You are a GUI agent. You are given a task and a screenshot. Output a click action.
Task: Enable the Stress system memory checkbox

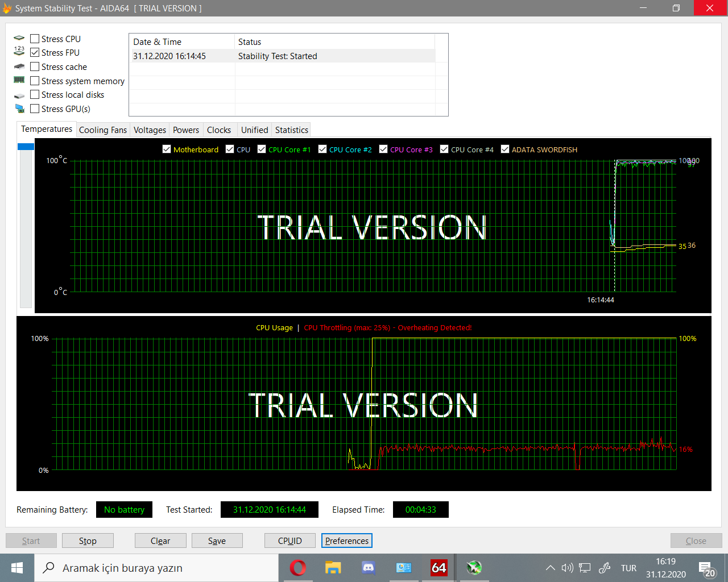pos(35,81)
